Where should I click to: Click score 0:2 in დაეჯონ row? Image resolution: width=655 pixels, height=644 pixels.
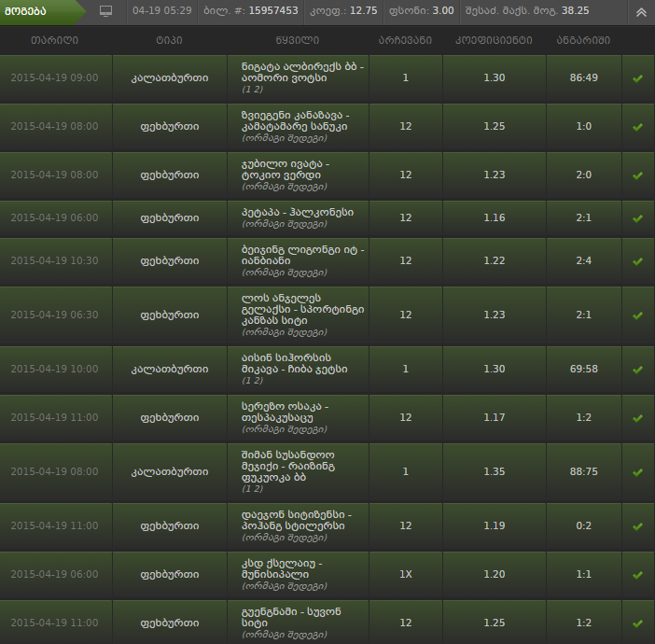click(583, 525)
